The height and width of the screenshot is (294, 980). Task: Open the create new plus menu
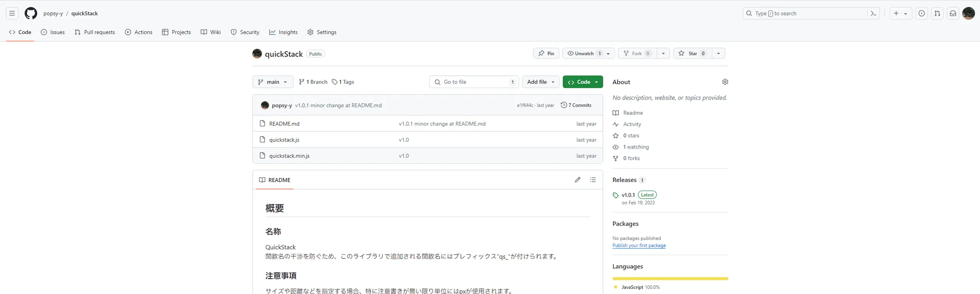(x=901, y=13)
